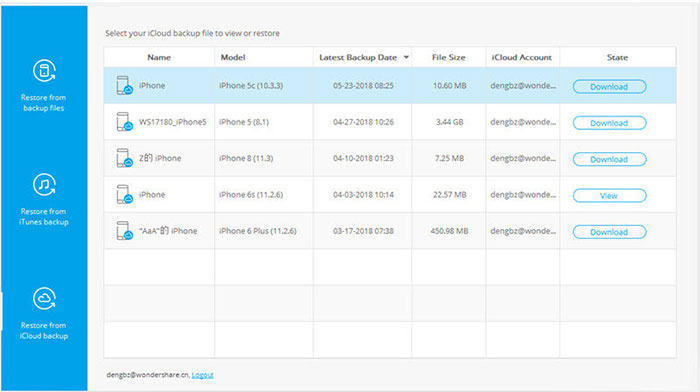
Task: Click file size 450.98 MB
Action: 450,231
